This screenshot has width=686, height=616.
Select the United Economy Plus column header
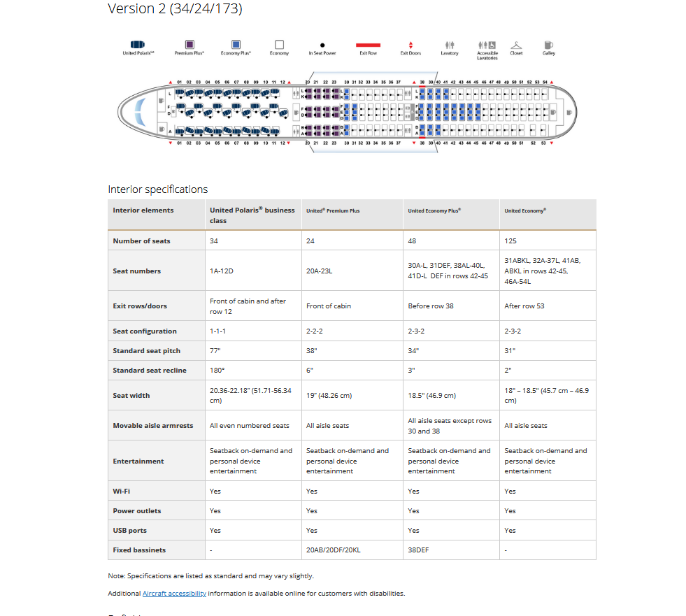coord(434,210)
